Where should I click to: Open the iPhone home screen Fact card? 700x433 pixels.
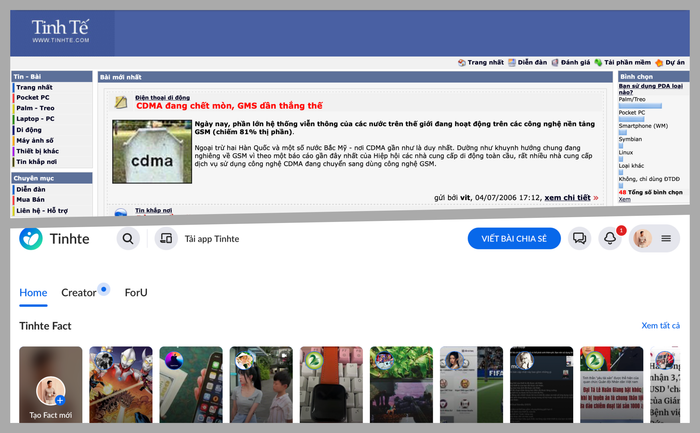point(191,385)
